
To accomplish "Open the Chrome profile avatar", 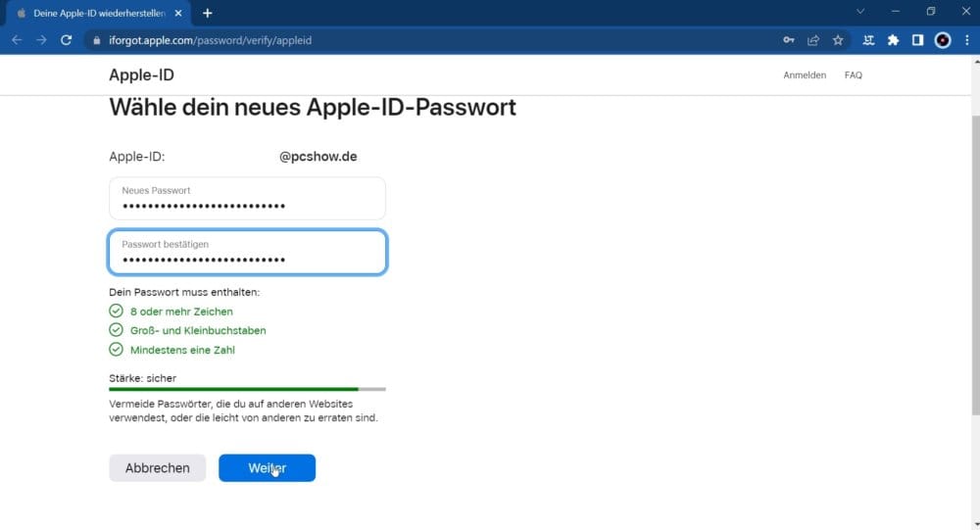I will tap(943, 40).
